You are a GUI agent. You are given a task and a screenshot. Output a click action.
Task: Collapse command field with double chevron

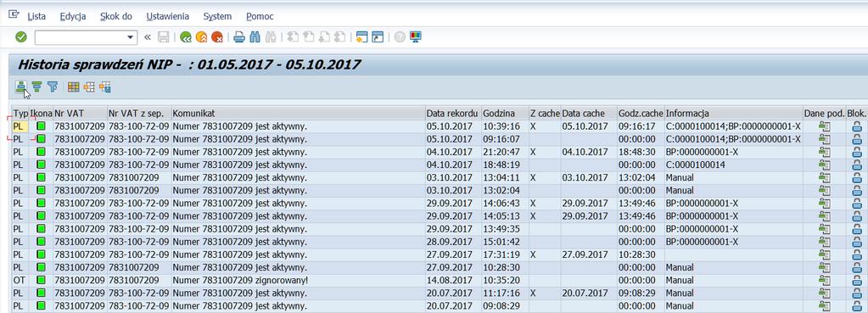point(148,37)
